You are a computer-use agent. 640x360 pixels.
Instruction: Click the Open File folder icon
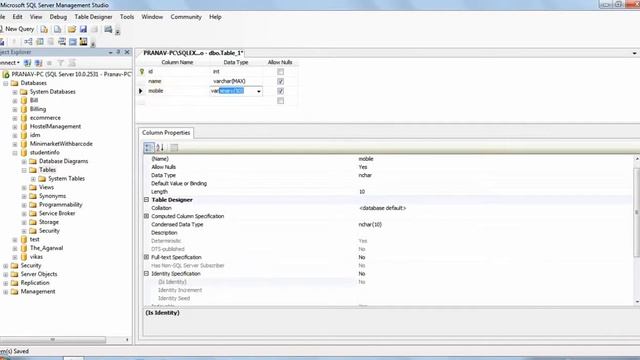click(72, 29)
